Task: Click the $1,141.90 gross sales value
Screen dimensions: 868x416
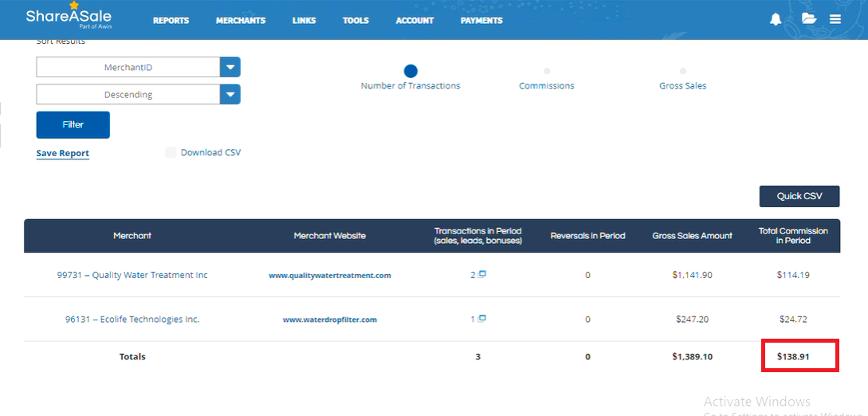Action: (x=693, y=274)
